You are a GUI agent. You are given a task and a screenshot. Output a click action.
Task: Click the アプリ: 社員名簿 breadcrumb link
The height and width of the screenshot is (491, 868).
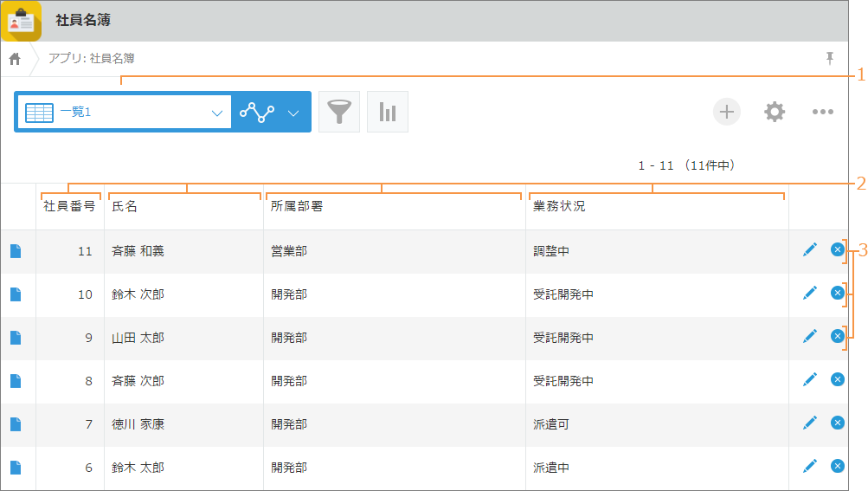point(91,59)
